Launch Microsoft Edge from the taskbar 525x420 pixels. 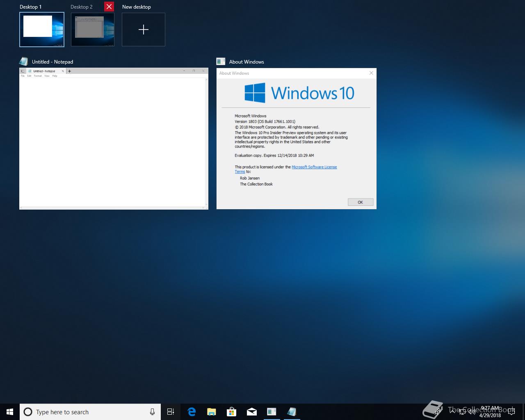click(192, 412)
